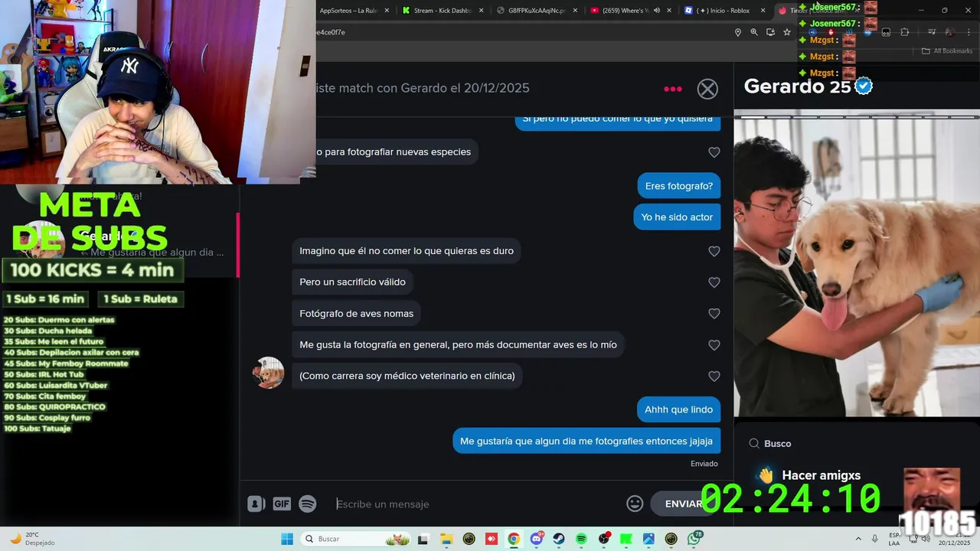Bookmark this page with the star icon
Image resolution: width=980 pixels, height=551 pixels.
click(x=786, y=32)
